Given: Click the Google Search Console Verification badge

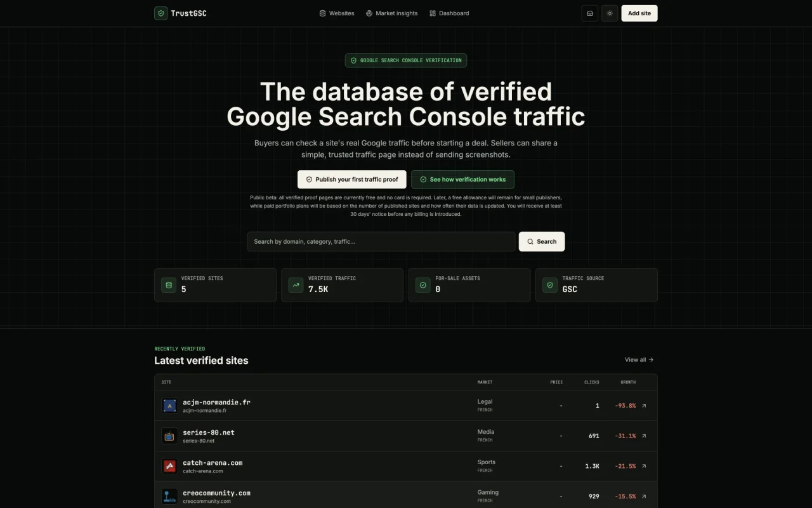Looking at the screenshot, I should 406,60.
